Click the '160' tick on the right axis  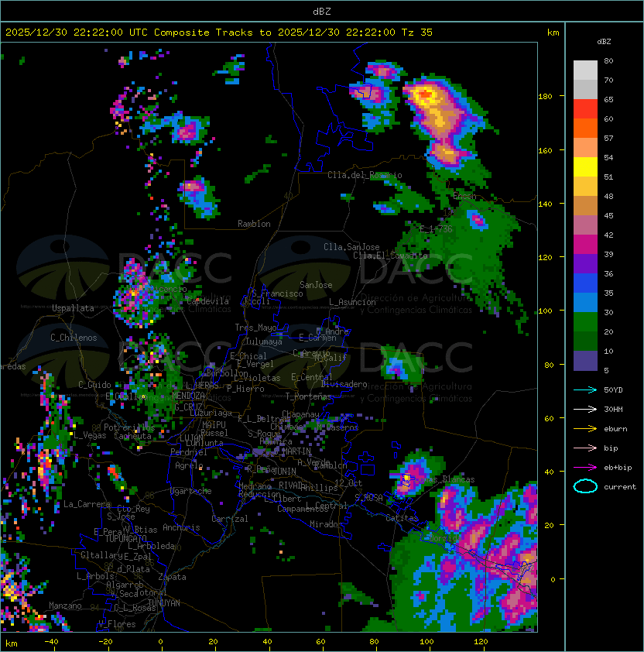[545, 150]
